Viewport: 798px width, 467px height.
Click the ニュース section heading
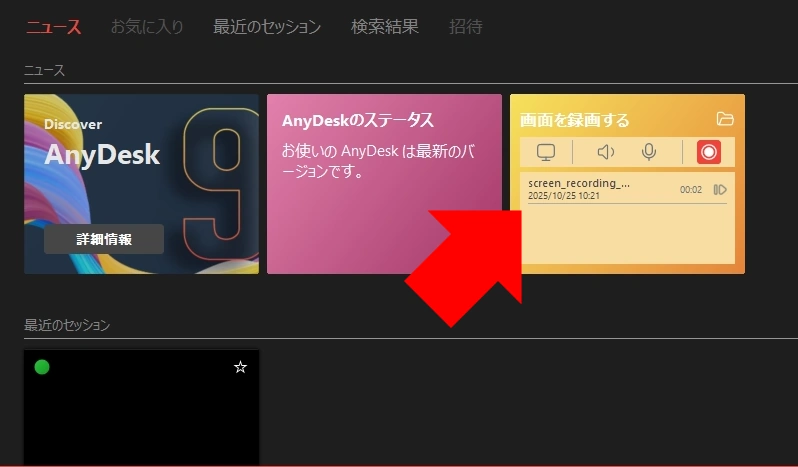click(x=44, y=70)
